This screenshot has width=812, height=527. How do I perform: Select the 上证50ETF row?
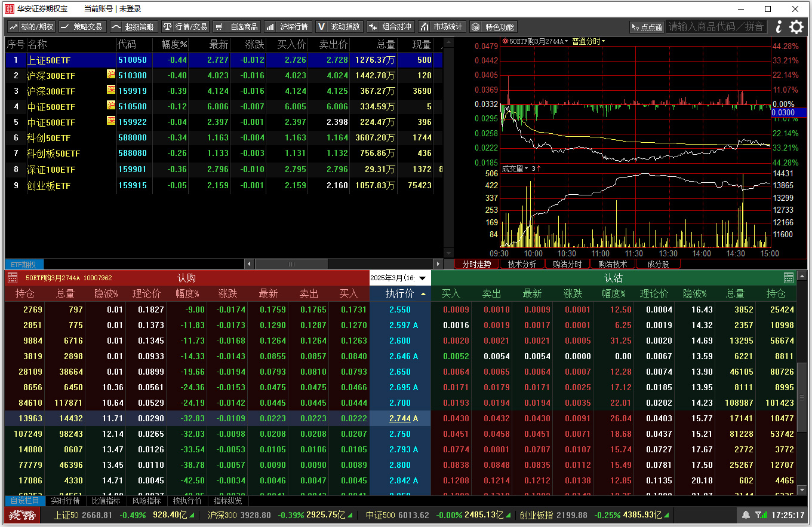coord(224,60)
